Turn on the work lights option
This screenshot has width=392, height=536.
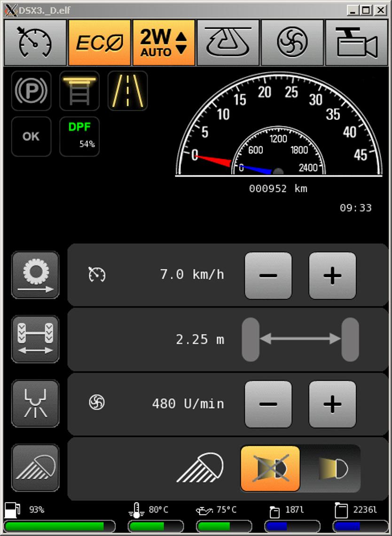[330, 468]
